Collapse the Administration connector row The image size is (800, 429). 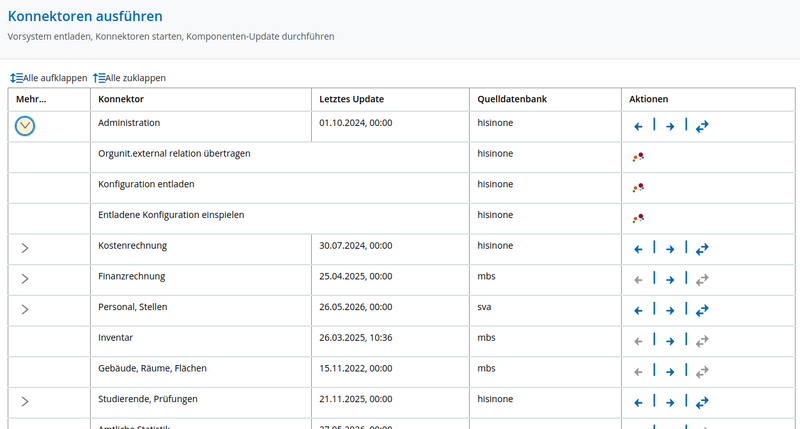tap(24, 126)
